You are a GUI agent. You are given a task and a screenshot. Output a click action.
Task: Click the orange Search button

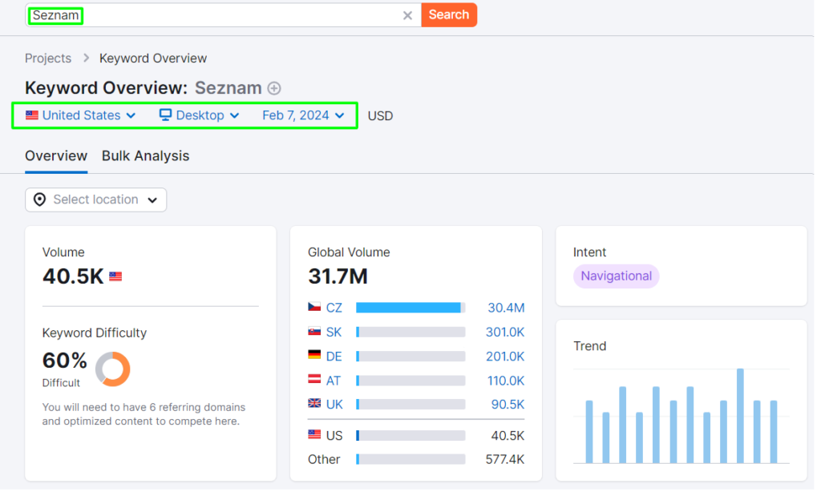449,14
